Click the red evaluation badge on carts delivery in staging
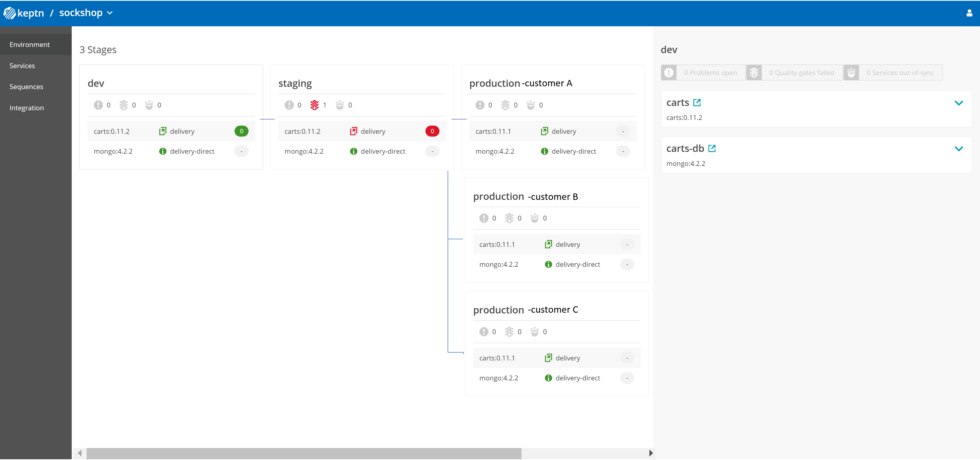This screenshot has height=460, width=980. pyautogui.click(x=432, y=131)
